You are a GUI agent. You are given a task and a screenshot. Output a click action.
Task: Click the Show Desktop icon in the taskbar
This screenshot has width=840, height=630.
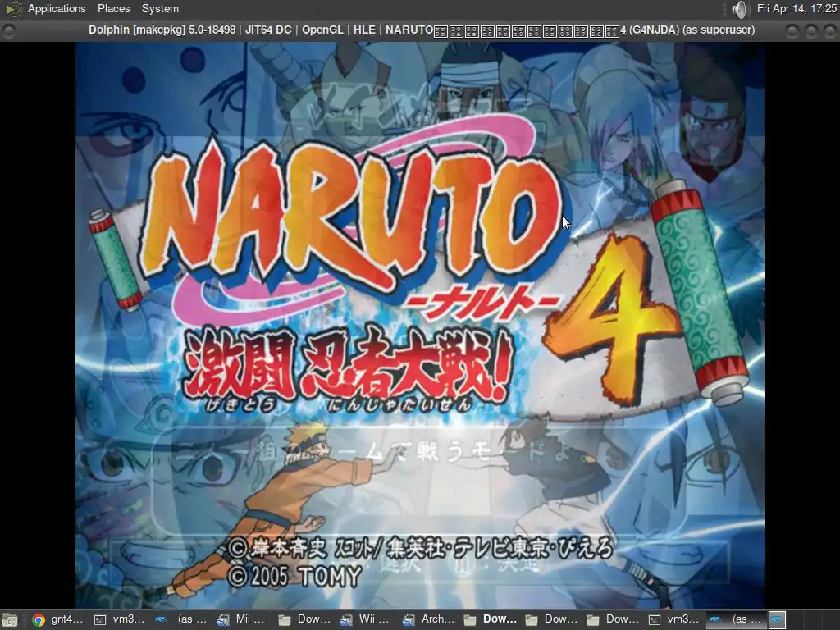10,620
